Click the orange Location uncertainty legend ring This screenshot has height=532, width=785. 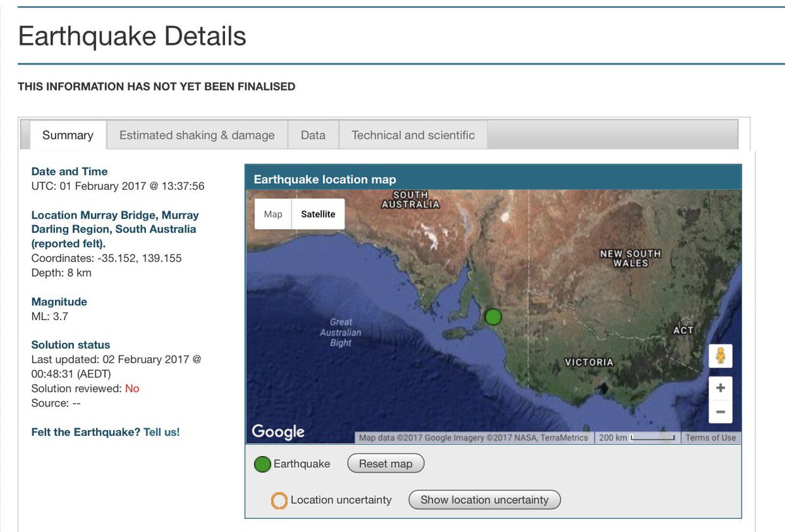click(x=279, y=501)
